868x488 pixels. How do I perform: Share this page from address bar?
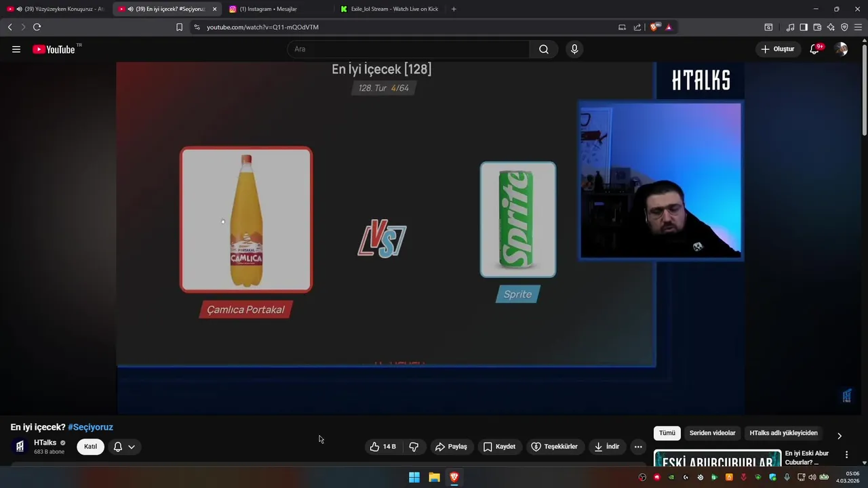tap(637, 27)
